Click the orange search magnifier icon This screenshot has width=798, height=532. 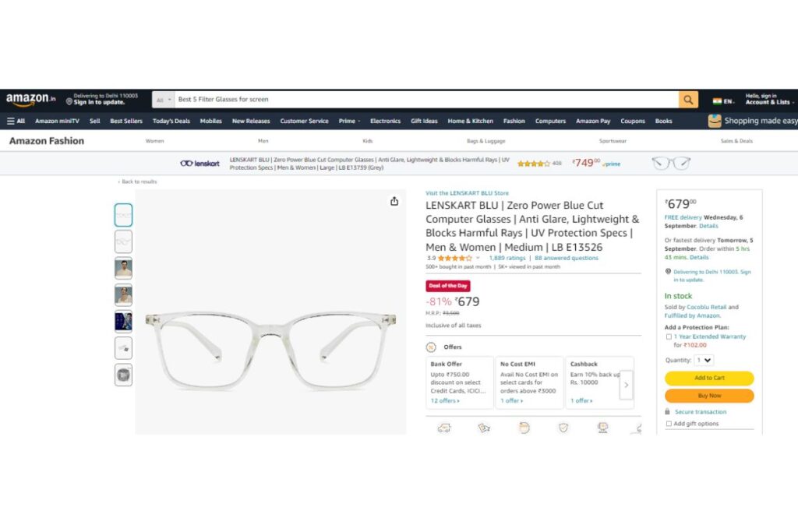pyautogui.click(x=688, y=100)
